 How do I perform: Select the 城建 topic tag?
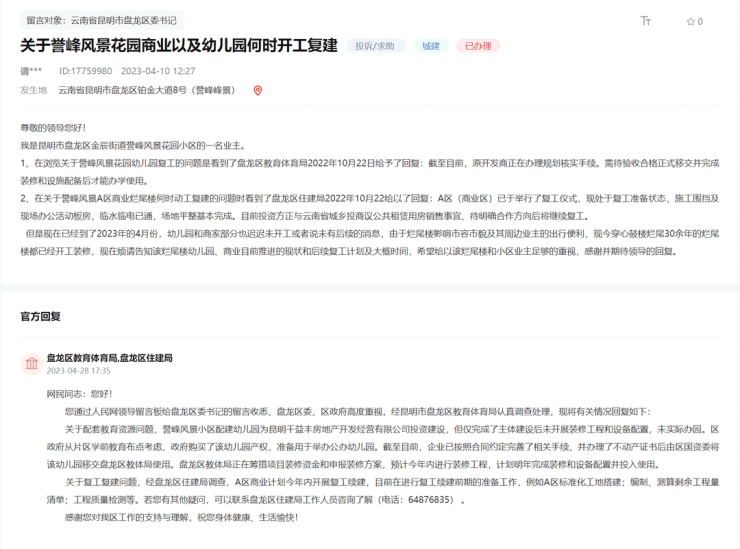430,46
